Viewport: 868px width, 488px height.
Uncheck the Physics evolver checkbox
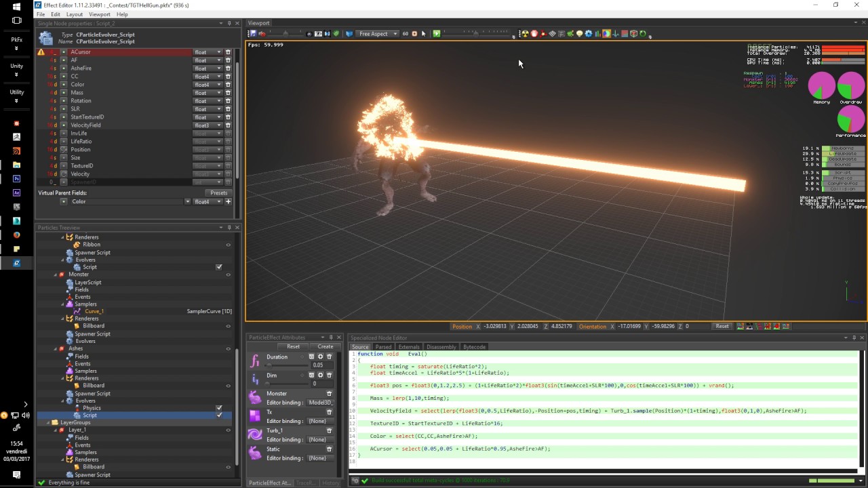219,408
